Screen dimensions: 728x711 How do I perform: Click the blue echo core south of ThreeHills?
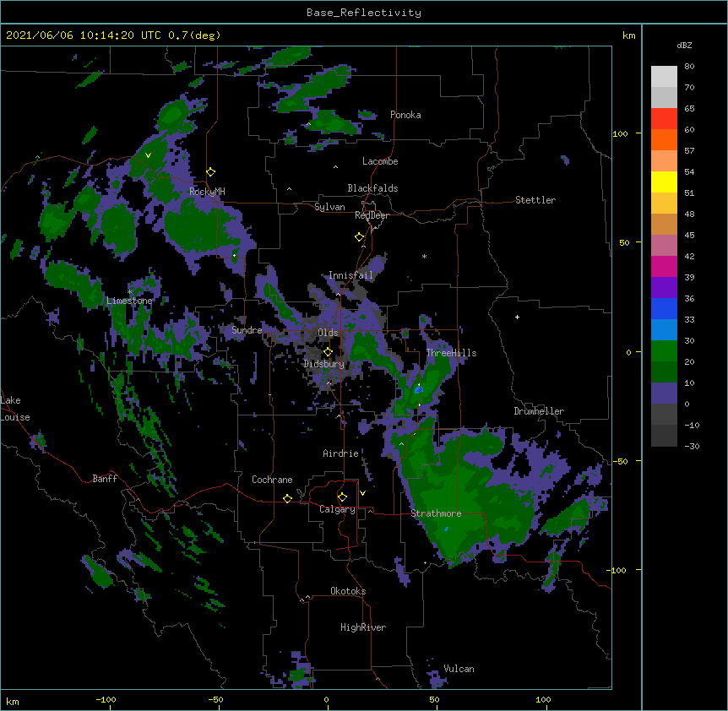[x=419, y=390]
